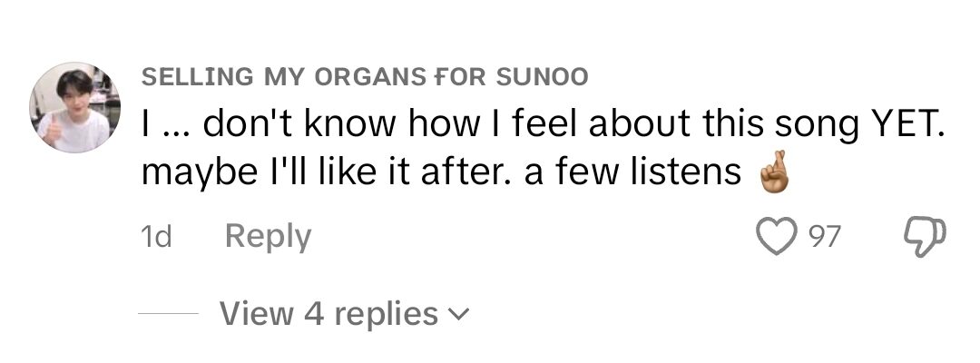Click the phrase 'a few listens'
Viewport: 980px width, 363px height.
[652, 172]
